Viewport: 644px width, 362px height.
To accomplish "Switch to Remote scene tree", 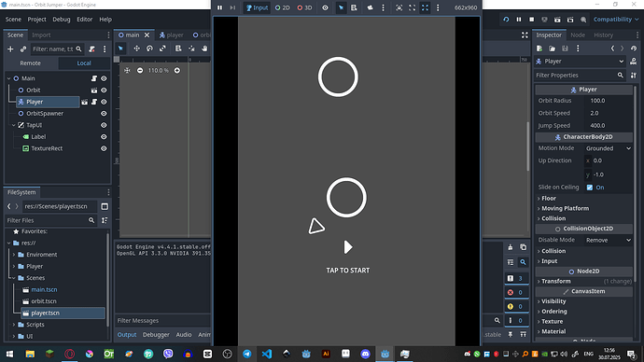I will click(x=31, y=63).
